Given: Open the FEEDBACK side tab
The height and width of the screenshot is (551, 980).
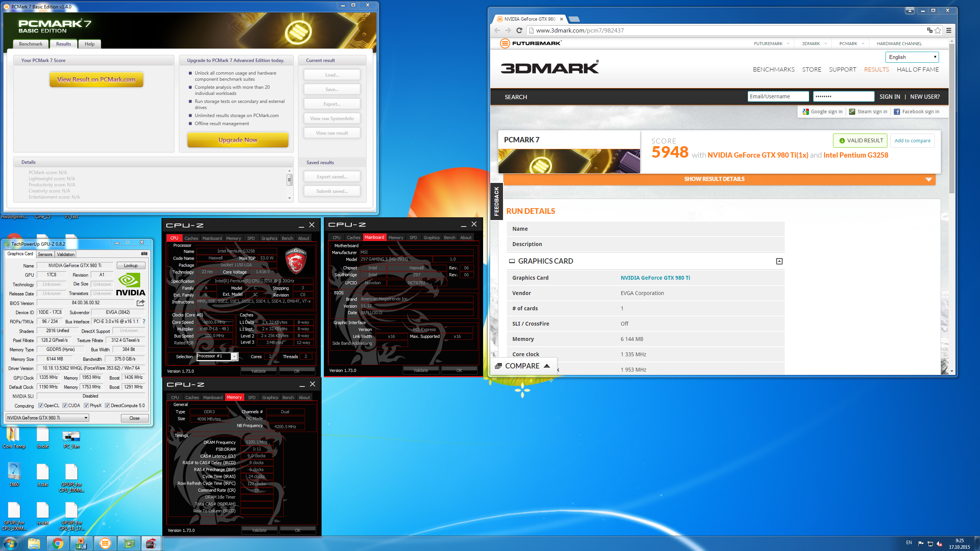Looking at the screenshot, I should coord(497,201).
